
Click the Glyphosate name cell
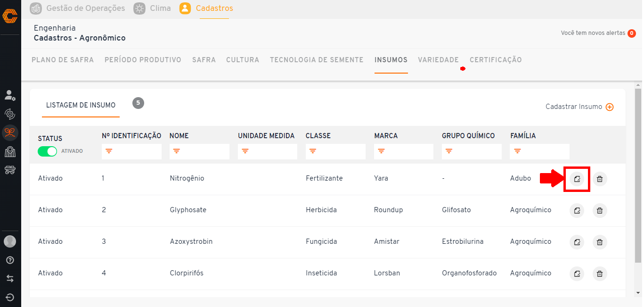(x=188, y=210)
